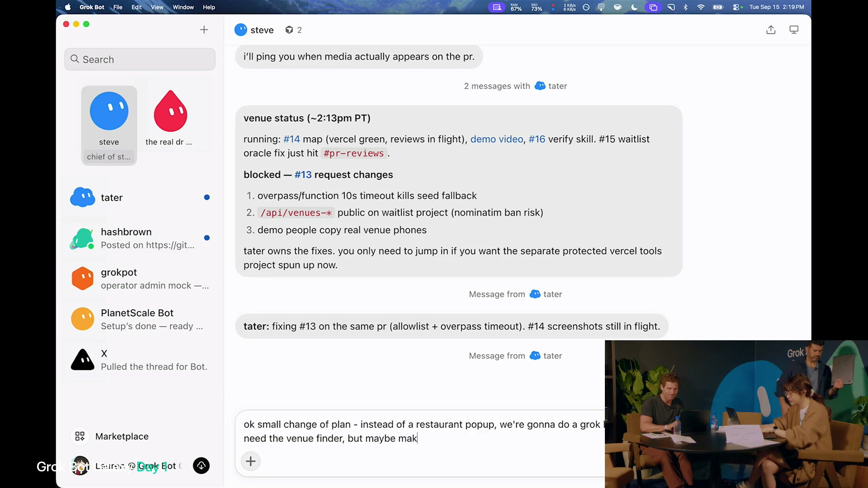The image size is (868, 488).
Task: Open the members icon next to steve
Action: [289, 30]
